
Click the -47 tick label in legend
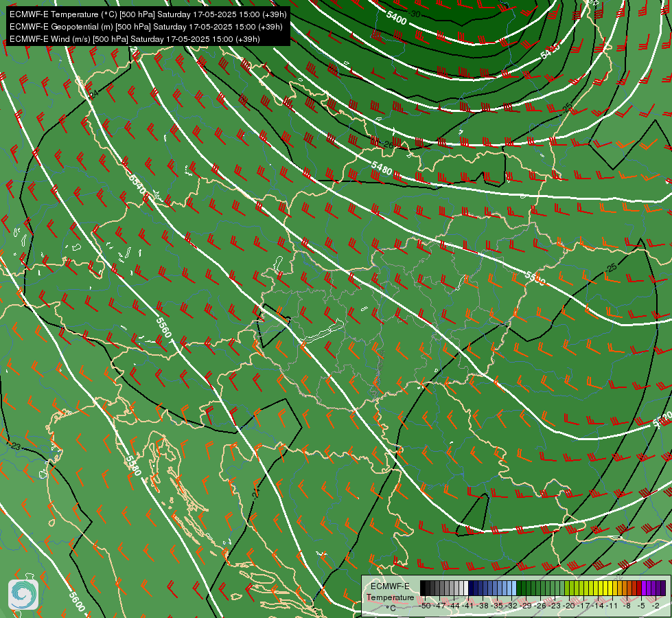(439, 606)
